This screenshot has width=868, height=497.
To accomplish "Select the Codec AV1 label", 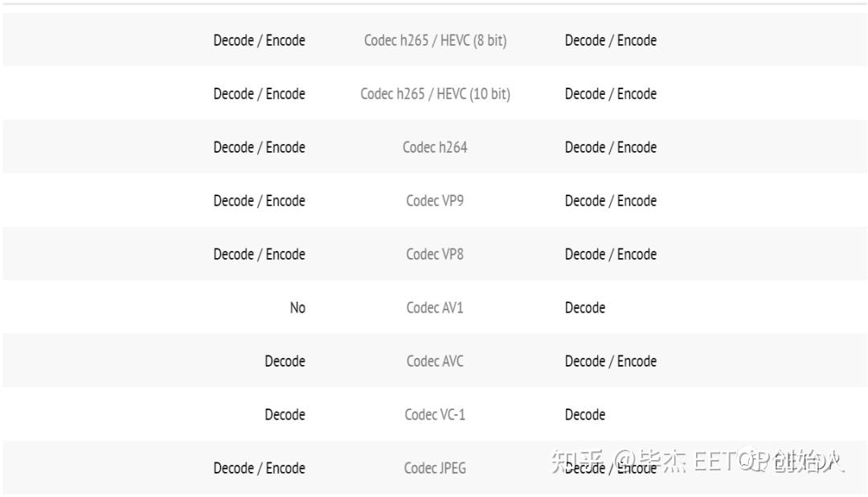I will pyautogui.click(x=435, y=308).
